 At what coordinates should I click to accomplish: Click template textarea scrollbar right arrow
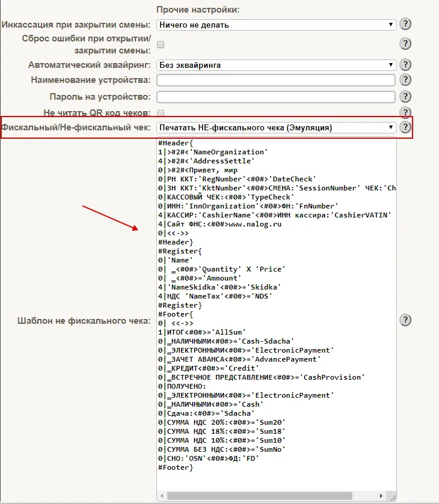coord(381,496)
